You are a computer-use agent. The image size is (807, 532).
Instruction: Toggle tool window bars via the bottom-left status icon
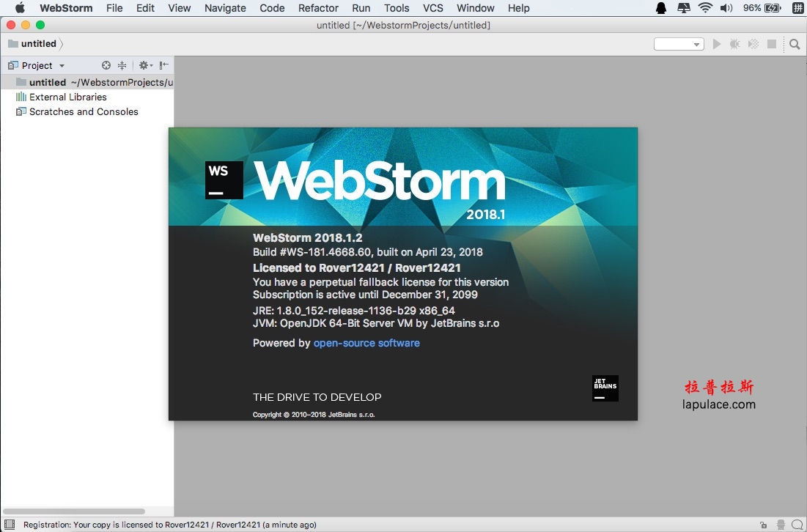click(10, 524)
